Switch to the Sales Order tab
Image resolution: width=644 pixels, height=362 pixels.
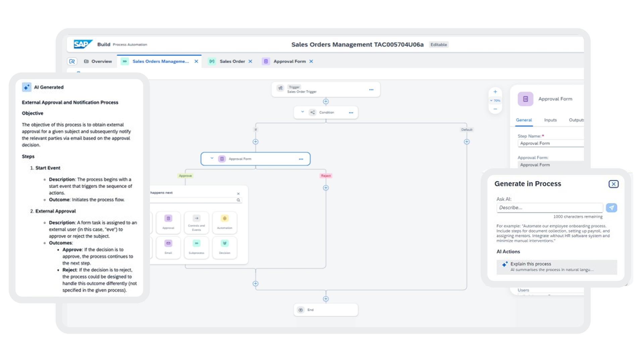pos(232,61)
